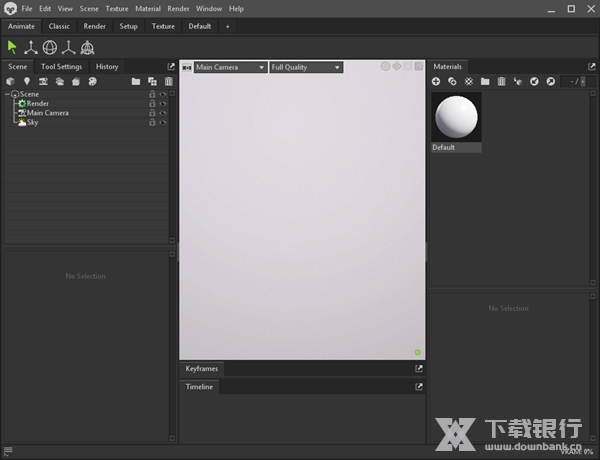The height and width of the screenshot is (460, 600).
Task: Switch to the Default workspace tab
Action: [200, 26]
